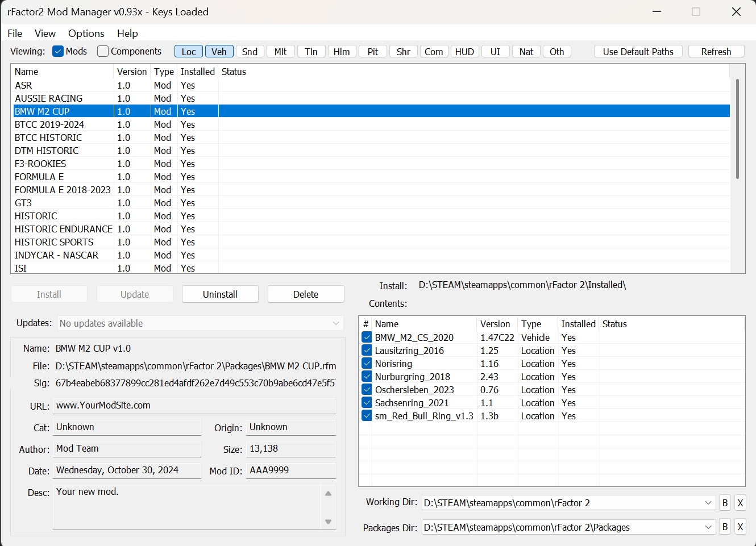
Task: Toggle the Loc filter button
Action: point(189,52)
